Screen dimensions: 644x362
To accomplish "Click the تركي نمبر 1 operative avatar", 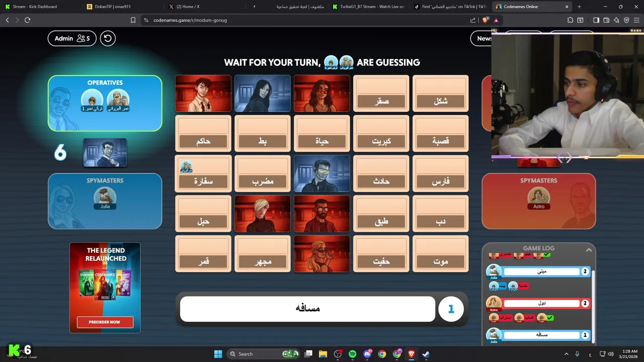I will [92, 100].
